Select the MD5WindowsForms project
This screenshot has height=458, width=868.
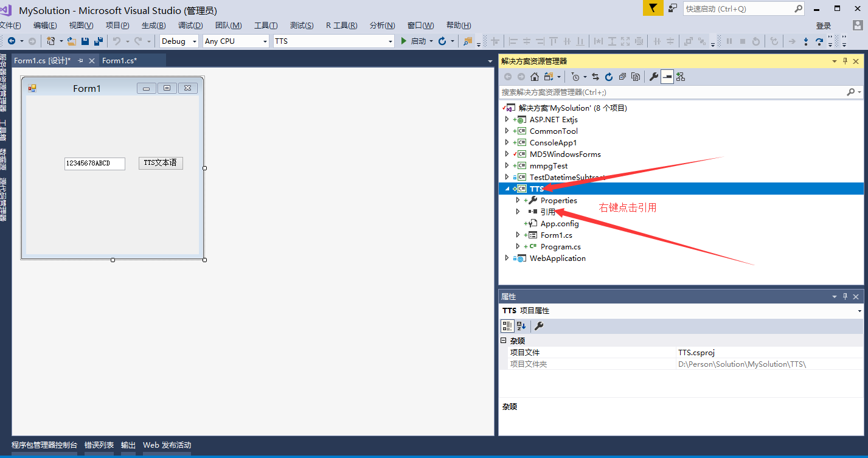pos(565,154)
